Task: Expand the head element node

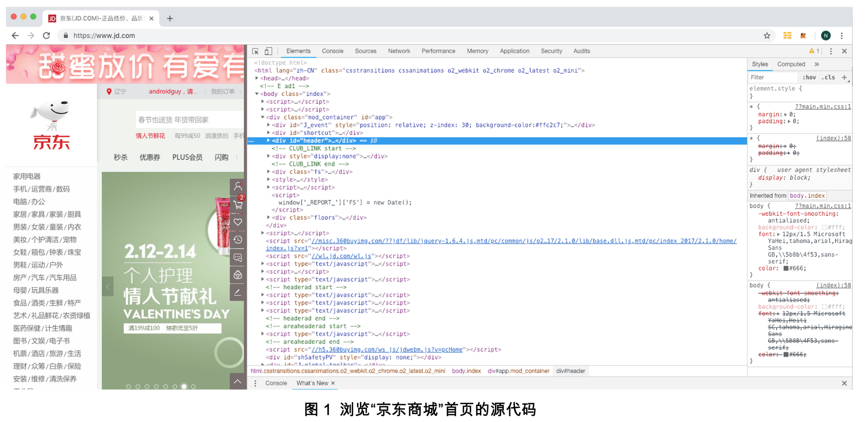Action: 257,78
